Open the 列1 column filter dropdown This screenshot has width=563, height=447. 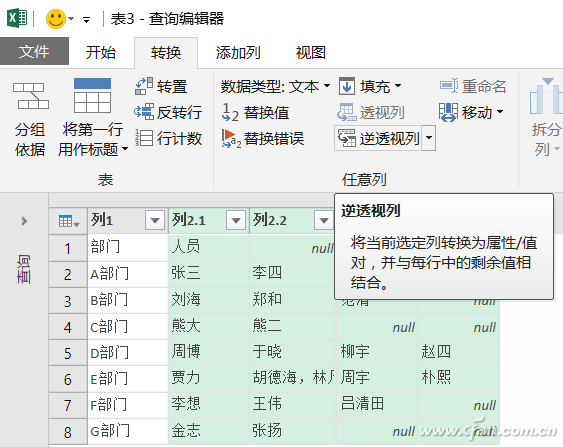point(155,220)
